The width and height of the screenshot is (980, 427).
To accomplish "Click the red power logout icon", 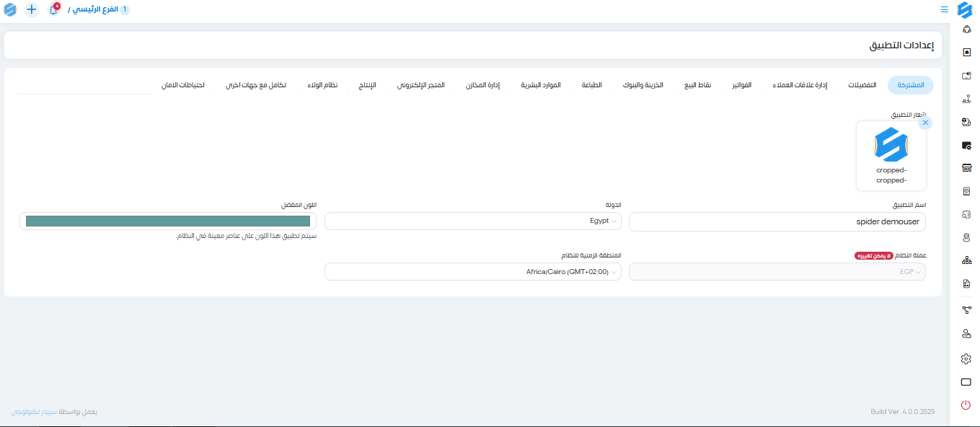I will 966,405.
